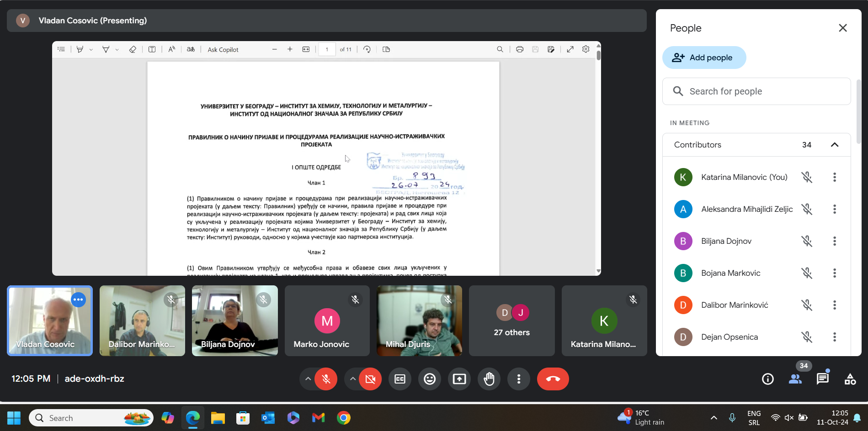868x431 pixels.
Task: Toggle closed captions button
Action: pos(400,379)
